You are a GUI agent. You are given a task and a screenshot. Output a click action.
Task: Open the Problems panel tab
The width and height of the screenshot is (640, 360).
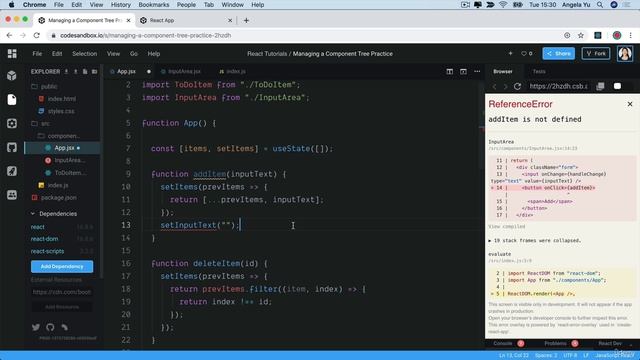coord(555,343)
